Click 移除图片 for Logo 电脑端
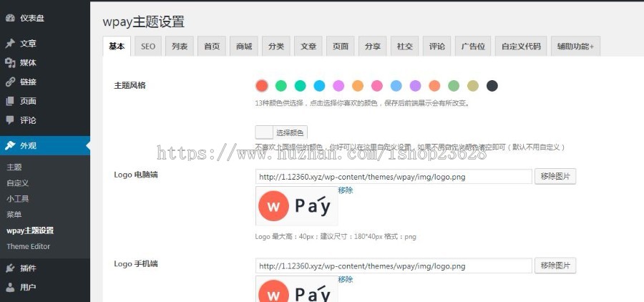 point(555,177)
